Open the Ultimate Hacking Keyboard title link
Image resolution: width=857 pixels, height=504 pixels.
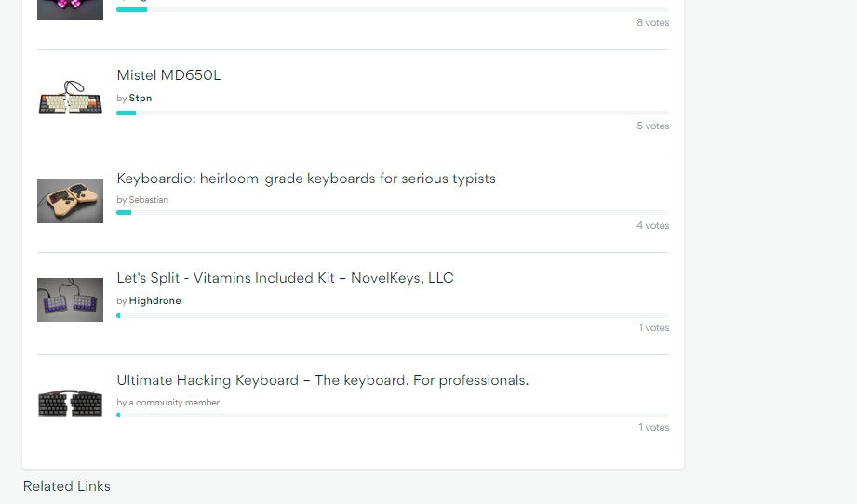[x=322, y=380]
